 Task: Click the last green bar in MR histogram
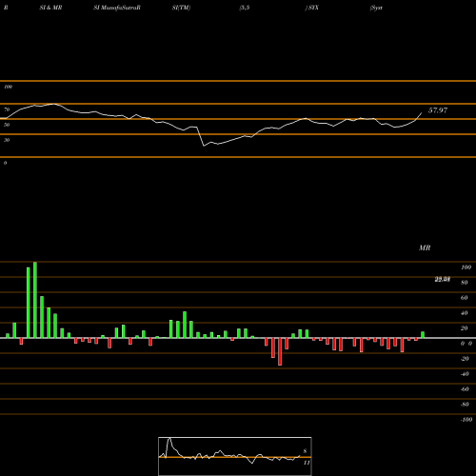pyautogui.click(x=423, y=335)
